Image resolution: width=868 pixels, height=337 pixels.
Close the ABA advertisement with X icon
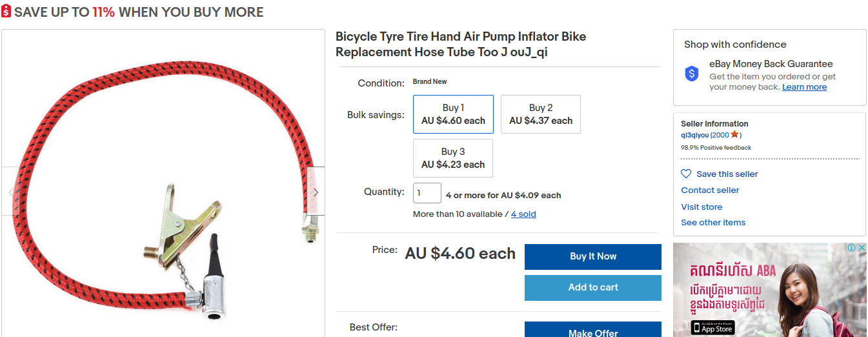(861, 248)
